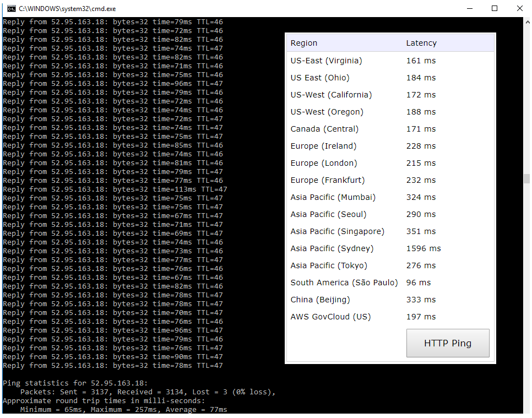This screenshot has height=418, width=532.
Task: Sort by the Region column header
Action: pyautogui.click(x=304, y=43)
